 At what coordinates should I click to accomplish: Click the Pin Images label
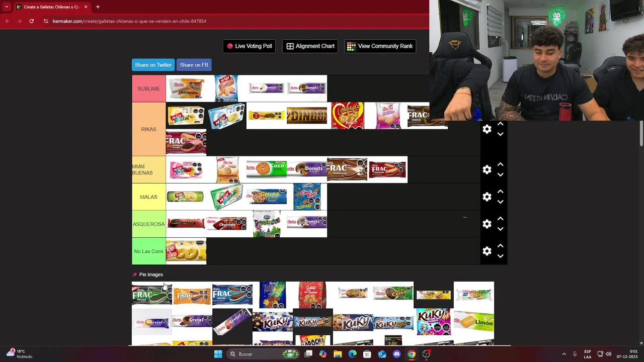(151, 275)
